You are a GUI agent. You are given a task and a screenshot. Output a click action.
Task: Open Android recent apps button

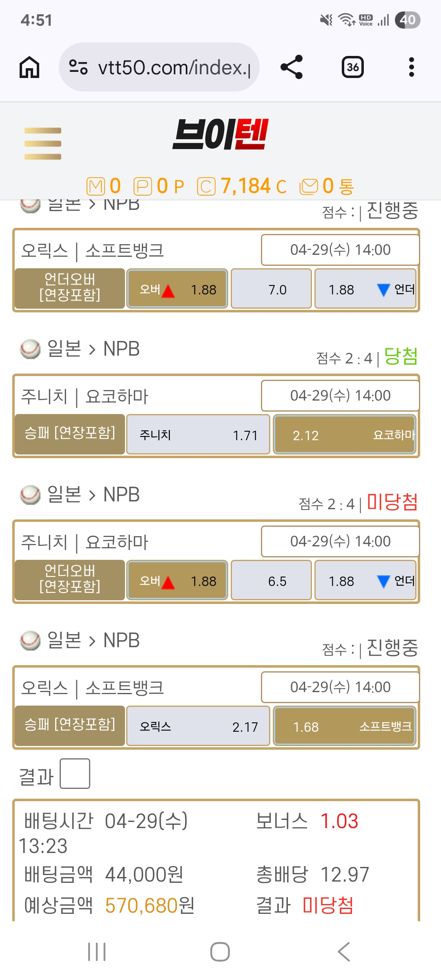[97, 952]
